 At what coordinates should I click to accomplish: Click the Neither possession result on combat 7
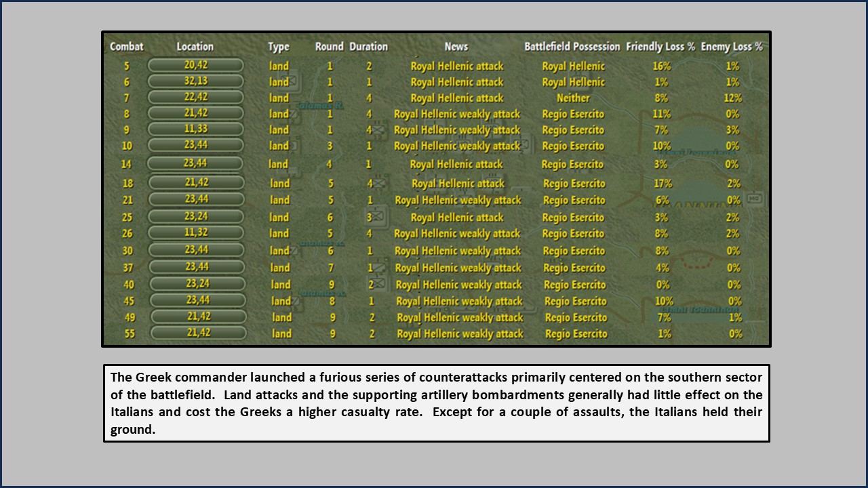click(x=573, y=98)
